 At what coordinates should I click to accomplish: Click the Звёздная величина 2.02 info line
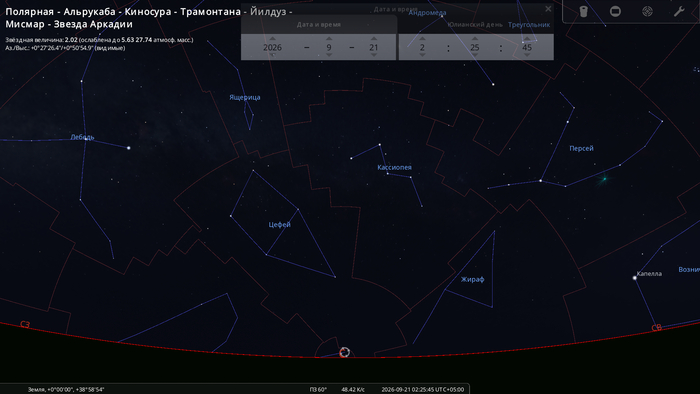point(99,40)
